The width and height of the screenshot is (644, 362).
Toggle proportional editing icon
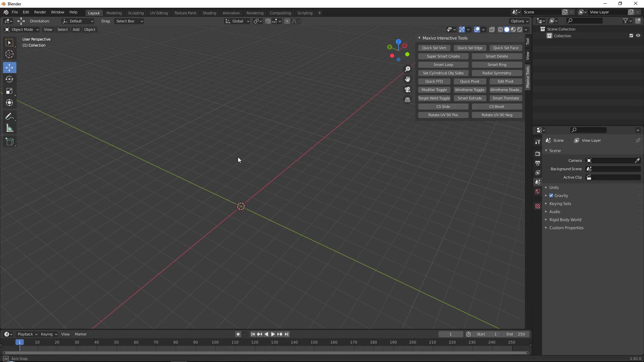click(287, 21)
